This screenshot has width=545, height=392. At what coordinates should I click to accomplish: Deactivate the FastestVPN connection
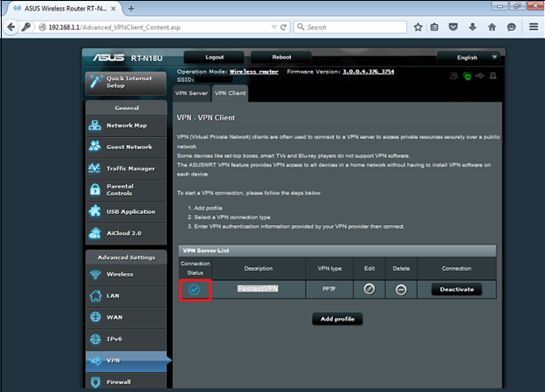[457, 289]
